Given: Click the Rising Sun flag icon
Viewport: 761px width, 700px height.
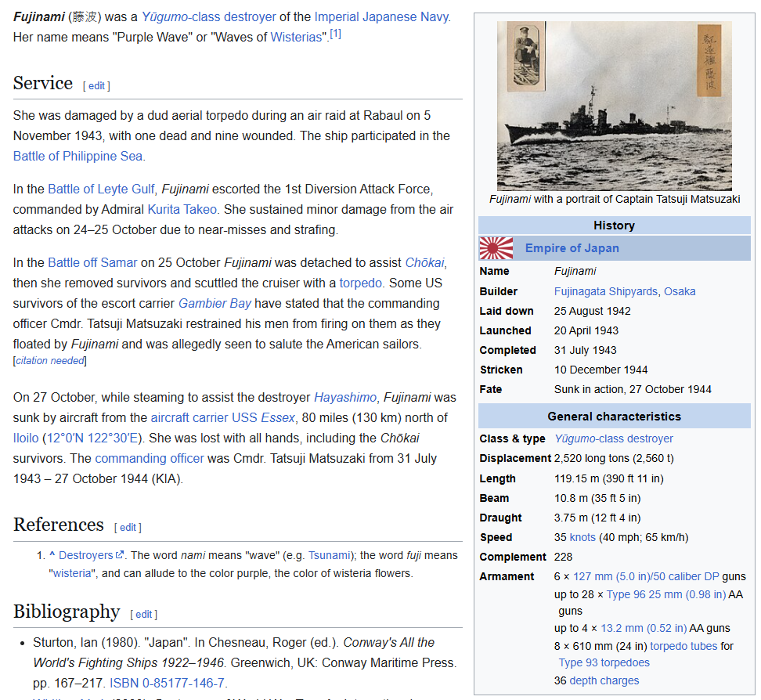Looking at the screenshot, I should point(496,248).
